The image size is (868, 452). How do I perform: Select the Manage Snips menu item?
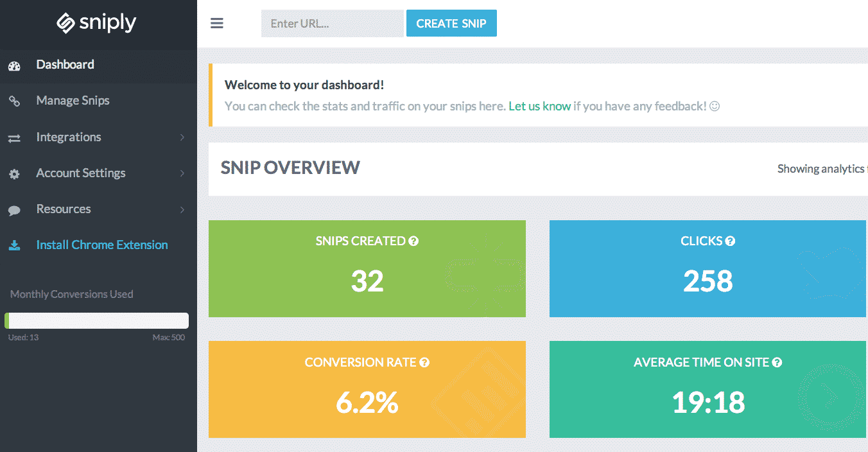click(x=73, y=101)
